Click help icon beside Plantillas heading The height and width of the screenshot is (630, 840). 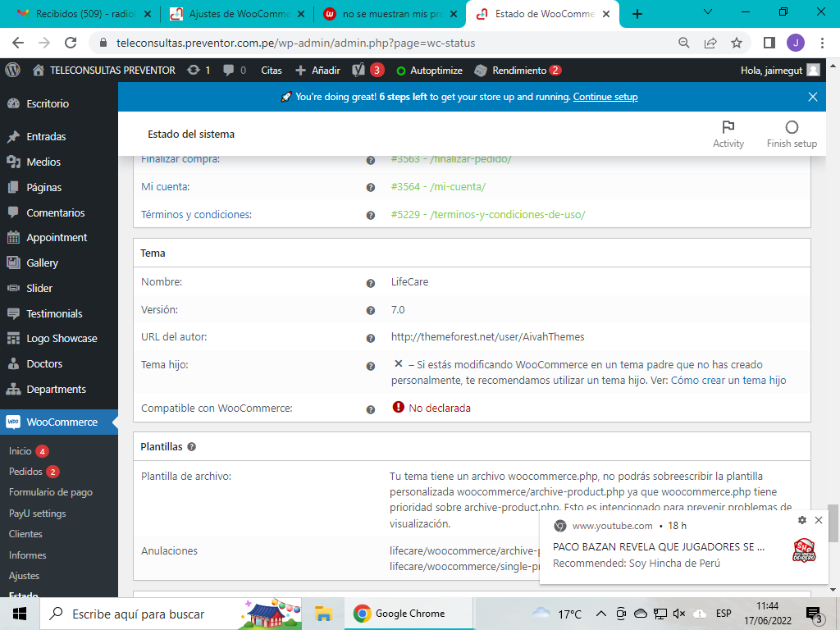191,447
